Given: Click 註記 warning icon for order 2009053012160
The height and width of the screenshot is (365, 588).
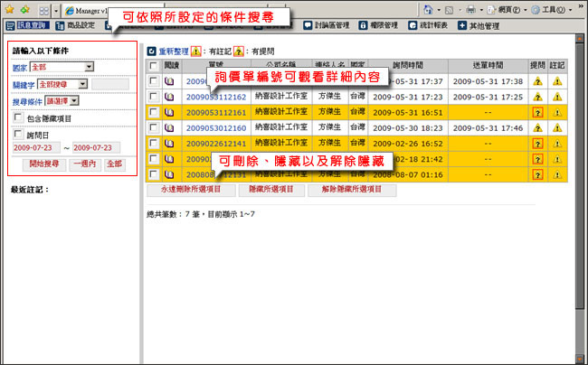Looking at the screenshot, I should tap(557, 128).
